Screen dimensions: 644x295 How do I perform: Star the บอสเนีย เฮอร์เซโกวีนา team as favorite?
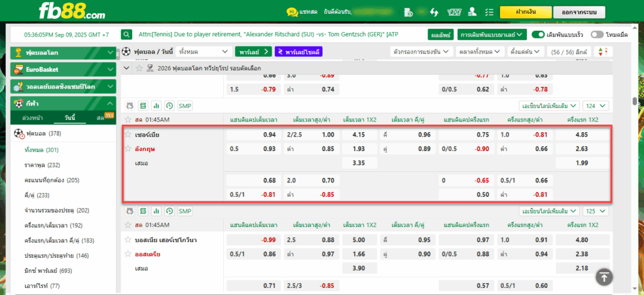[x=128, y=240]
